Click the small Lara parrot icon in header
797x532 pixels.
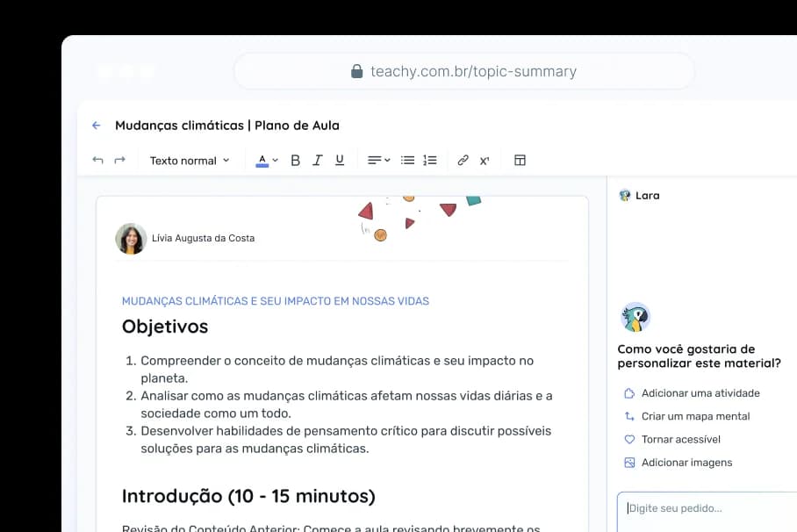click(625, 195)
